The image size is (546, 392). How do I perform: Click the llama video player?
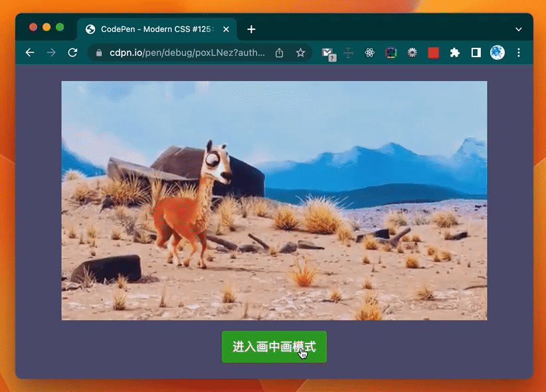274,201
